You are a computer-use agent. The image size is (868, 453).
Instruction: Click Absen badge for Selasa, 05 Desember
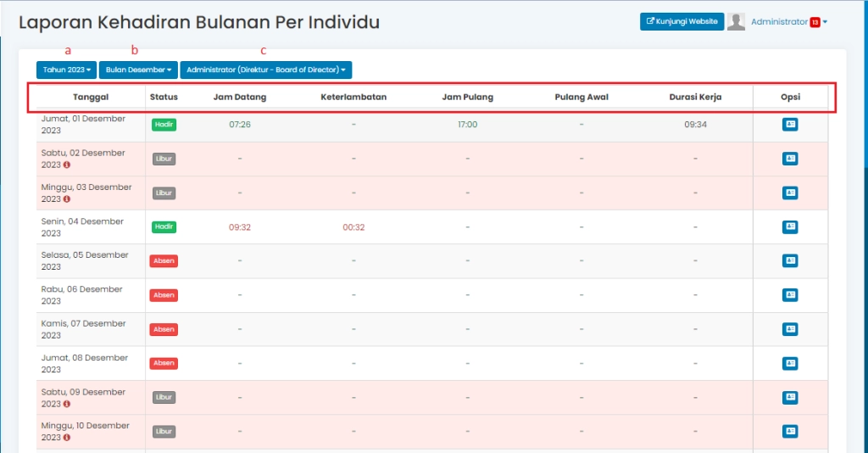164,260
